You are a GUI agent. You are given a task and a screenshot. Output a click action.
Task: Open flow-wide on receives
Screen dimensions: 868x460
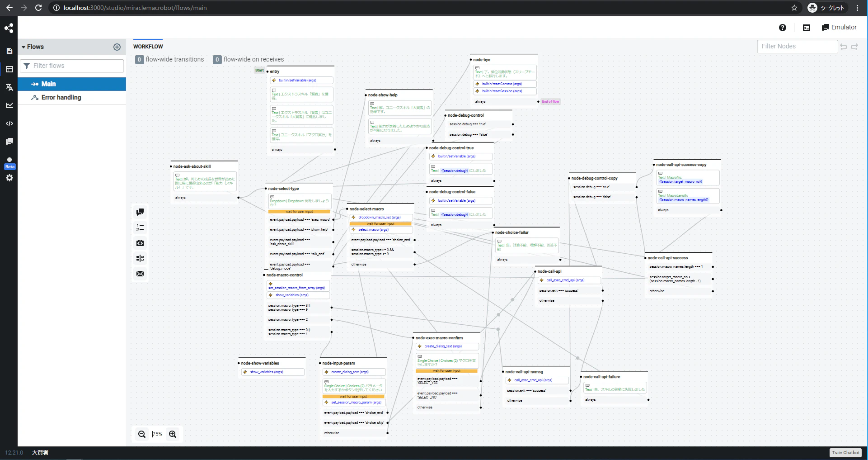249,60
